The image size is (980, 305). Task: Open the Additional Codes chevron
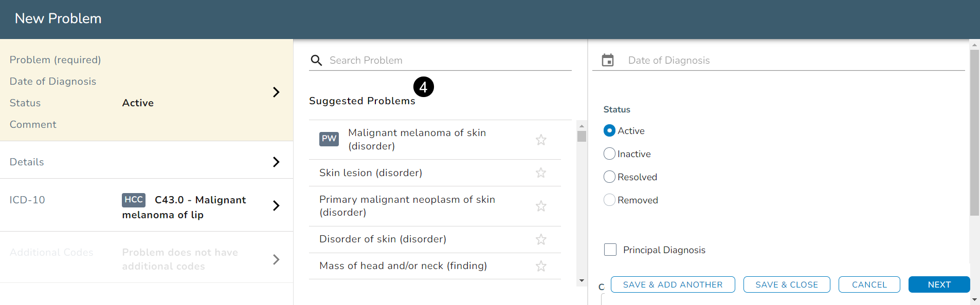point(276,260)
